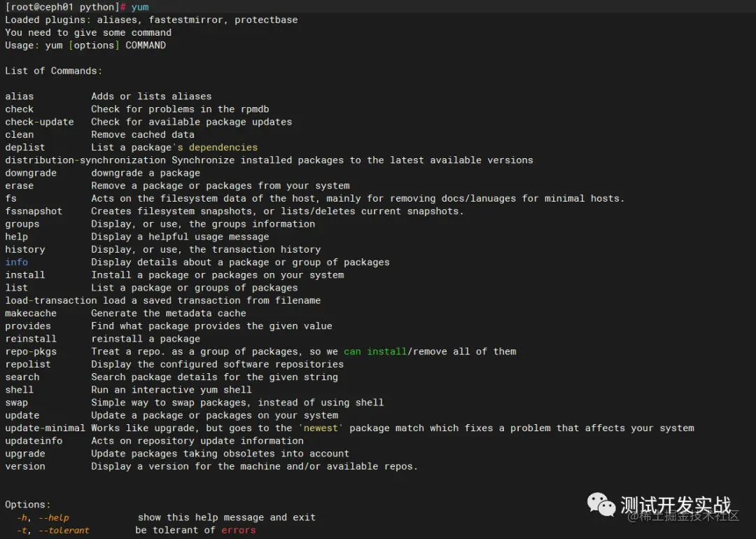756x539 pixels.
Task: Click 'Display the configured software repositories' description
Action: [x=218, y=365]
